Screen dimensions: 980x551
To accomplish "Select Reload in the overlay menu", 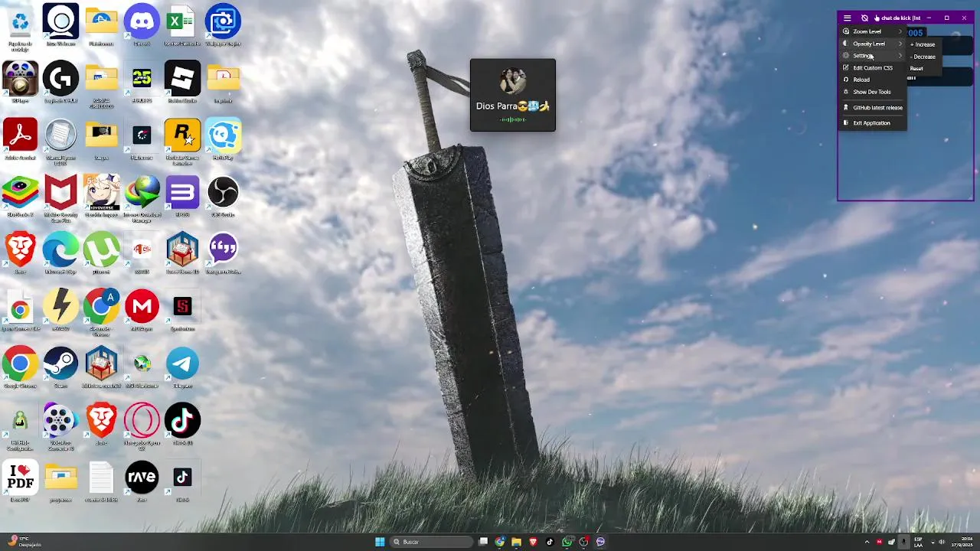I will coord(872,80).
